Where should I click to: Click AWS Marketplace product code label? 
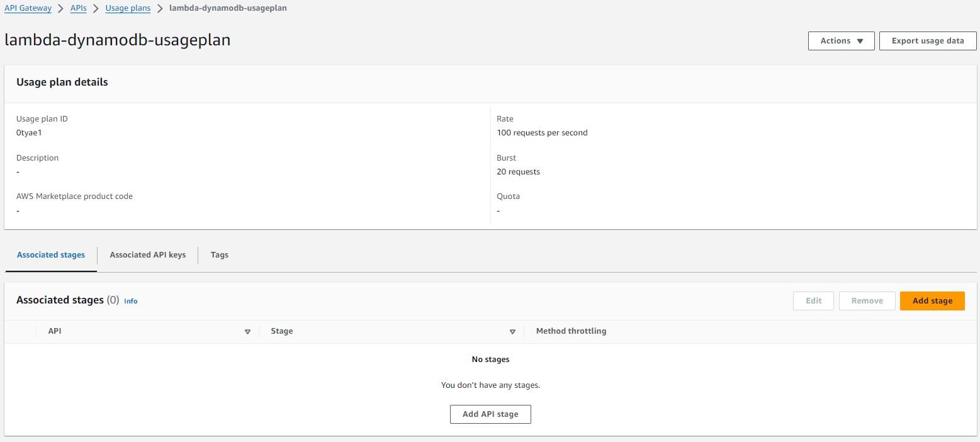click(74, 196)
